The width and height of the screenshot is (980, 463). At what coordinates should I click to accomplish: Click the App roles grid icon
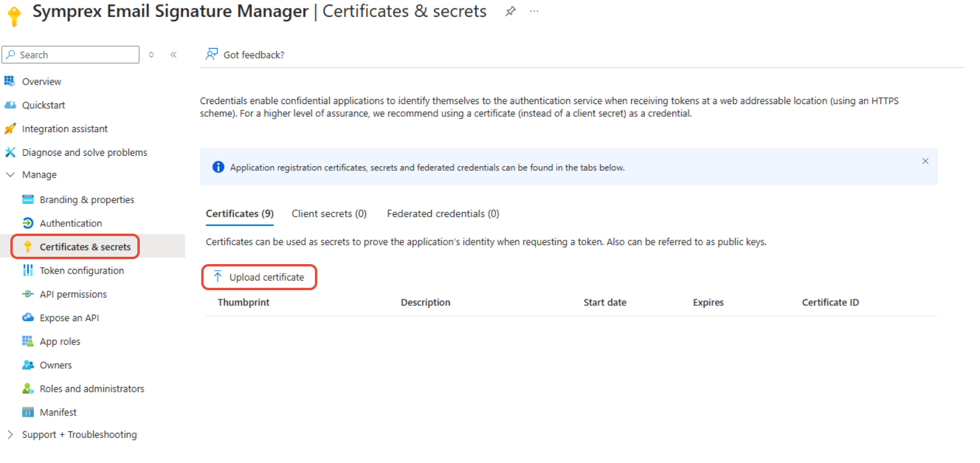(x=28, y=341)
